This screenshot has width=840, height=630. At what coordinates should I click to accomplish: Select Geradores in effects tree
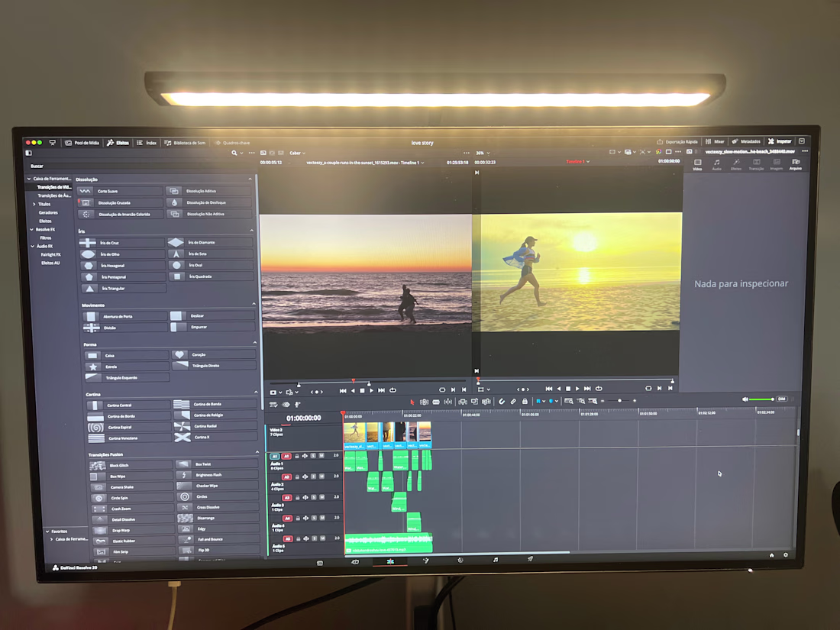click(47, 213)
